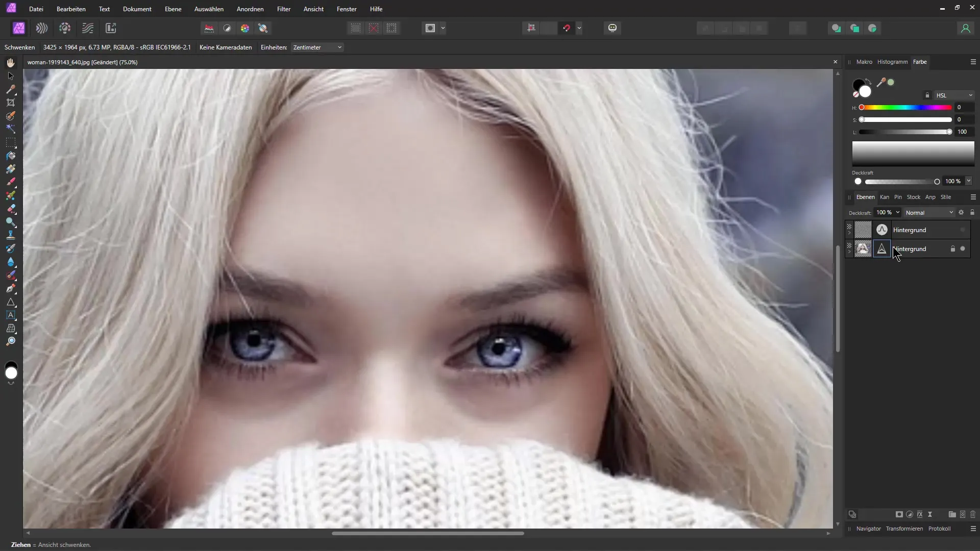980x551 pixels.
Task: Open the HSL color model dropdown
Action: point(954,95)
